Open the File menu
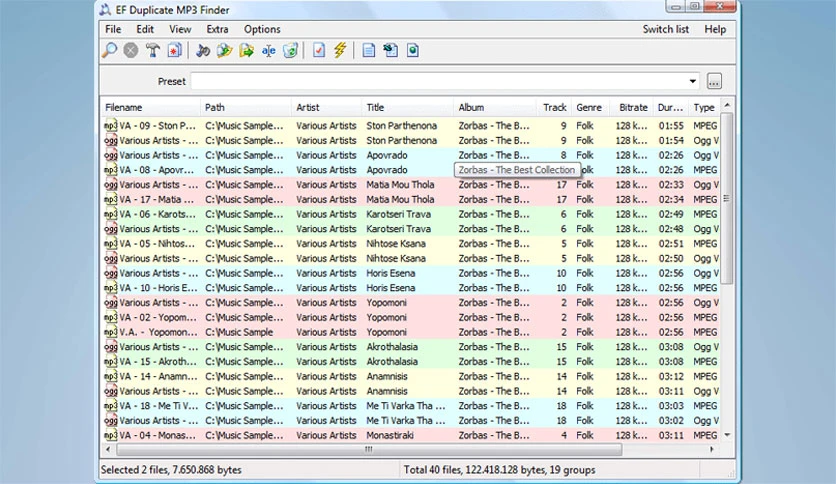Image resolution: width=836 pixels, height=484 pixels. coord(113,29)
